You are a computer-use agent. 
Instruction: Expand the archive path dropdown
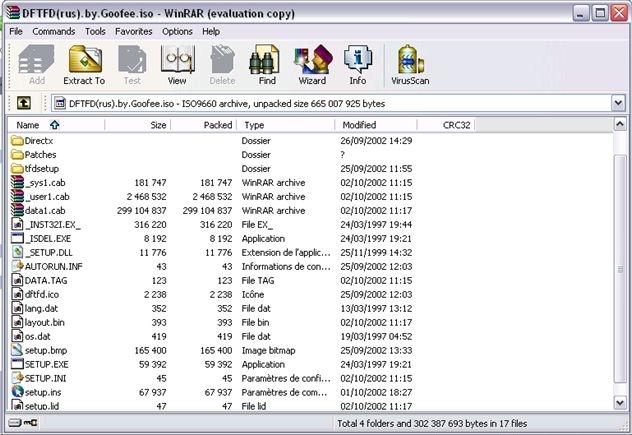point(618,104)
